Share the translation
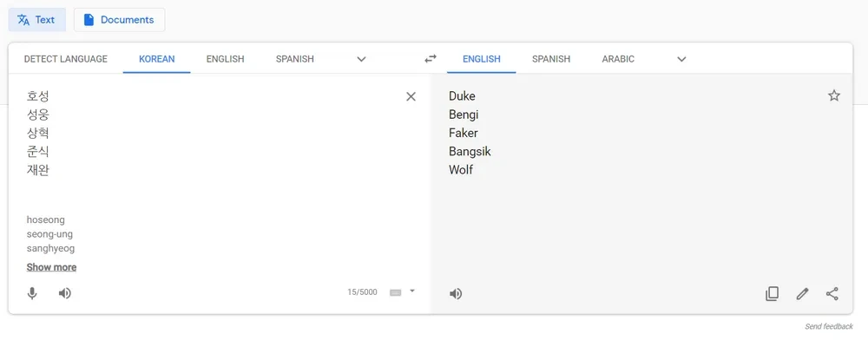Image resolution: width=868 pixels, height=347 pixels. click(x=832, y=294)
